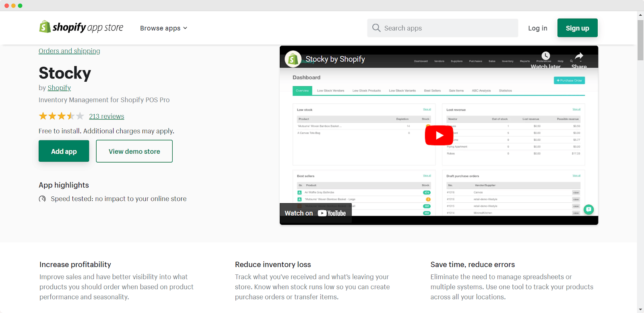
Task: Click the Watch later clock icon
Action: (x=545, y=56)
